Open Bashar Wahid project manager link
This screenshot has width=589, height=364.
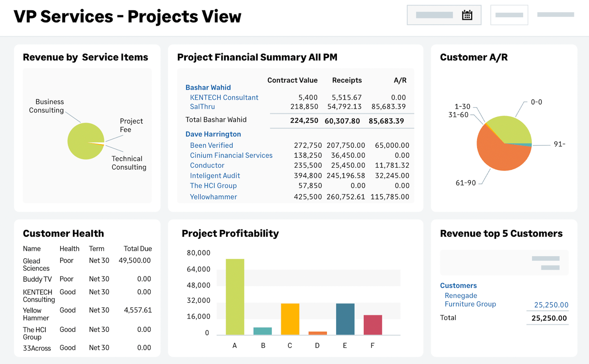tap(208, 87)
